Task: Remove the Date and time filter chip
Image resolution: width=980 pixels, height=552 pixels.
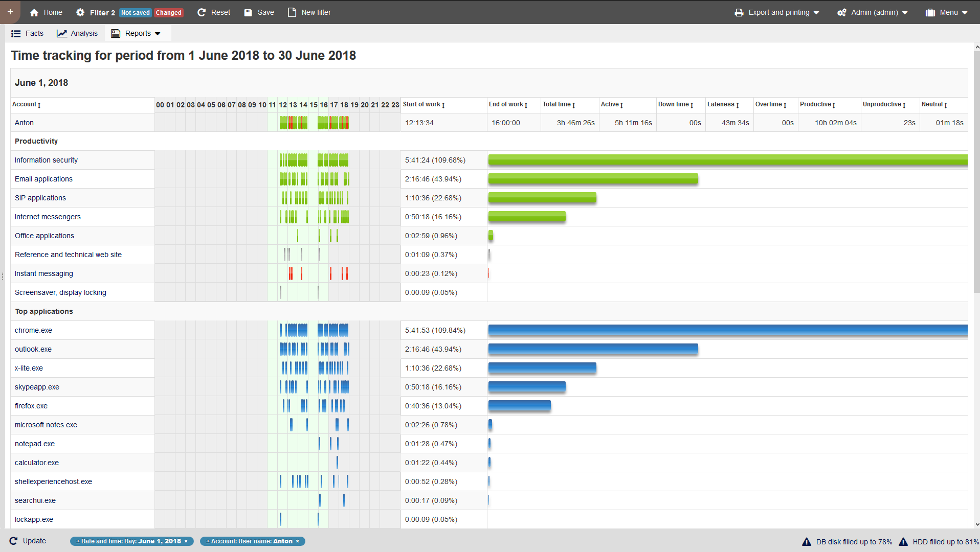Action: (186, 541)
